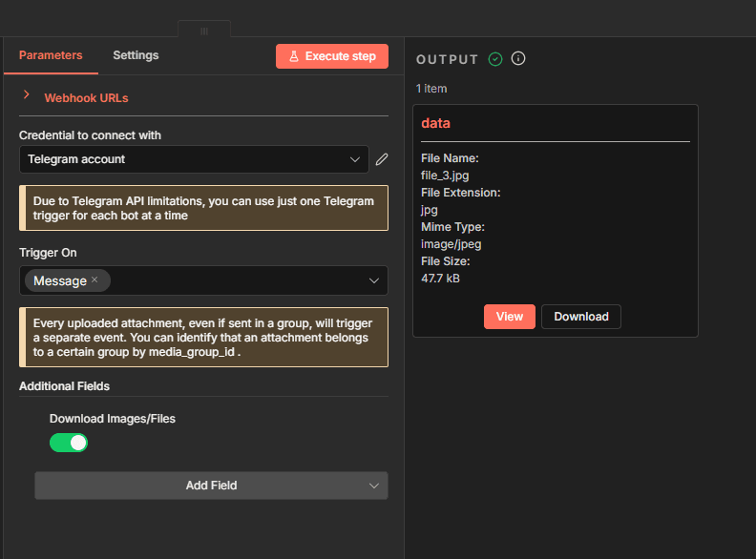This screenshot has width=756, height=559.
Task: Remove the Message tag using its x
Action: click(x=94, y=280)
